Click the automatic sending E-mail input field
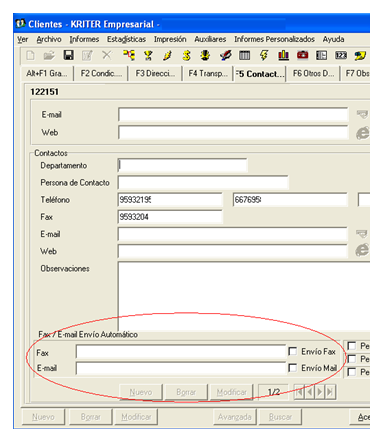This screenshot has height=436, width=379. click(x=181, y=368)
